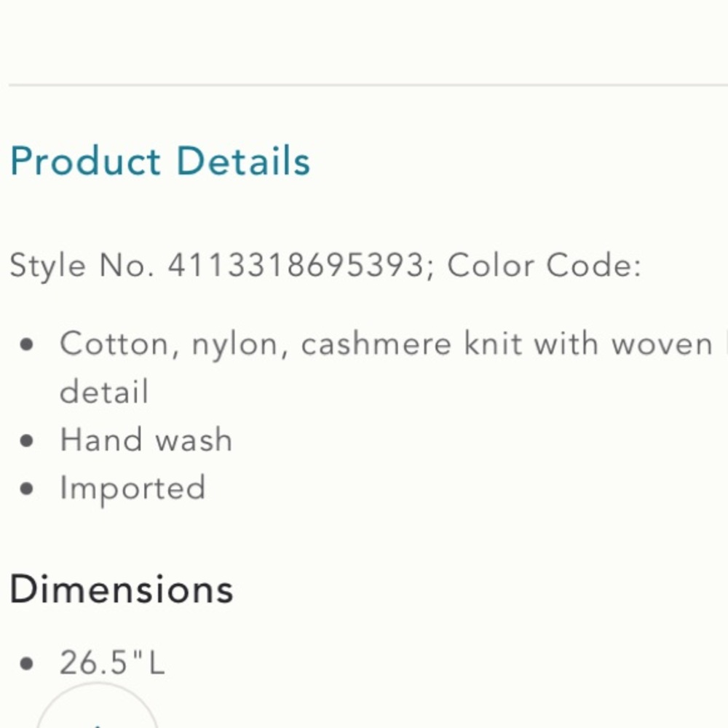Screen dimensions: 728x728
Task: Click the word "detail" on the wrapped line
Action: click(104, 391)
